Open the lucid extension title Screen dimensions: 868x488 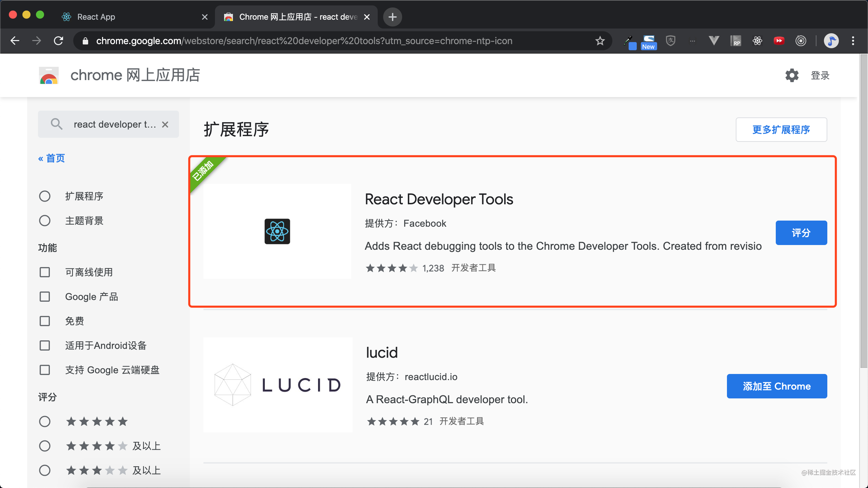(x=382, y=353)
